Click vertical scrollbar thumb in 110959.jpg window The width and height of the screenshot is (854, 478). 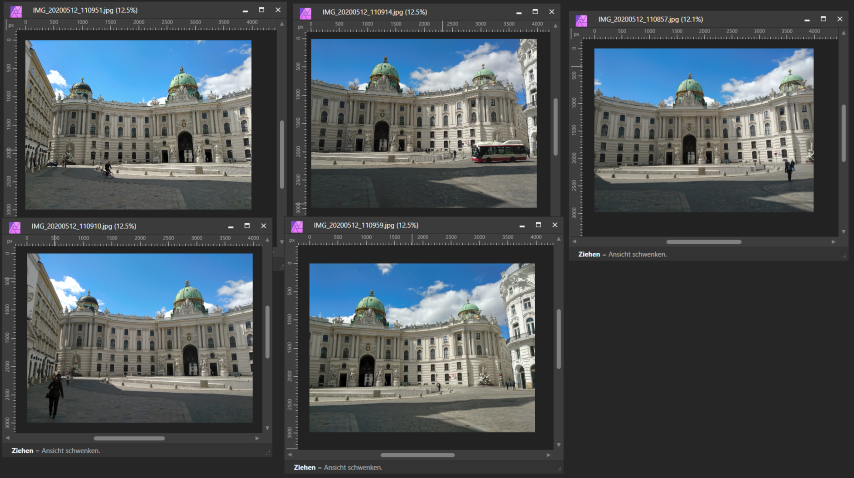tap(559, 339)
